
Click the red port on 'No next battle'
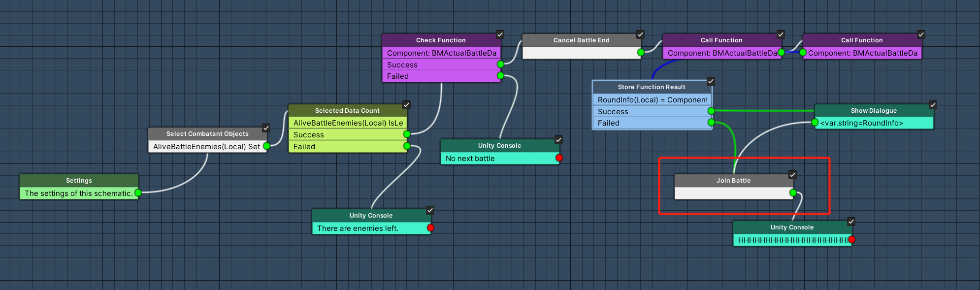(559, 158)
